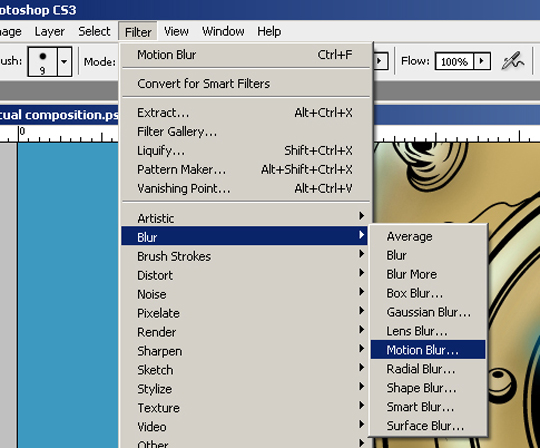540x448 pixels.
Task: Apply the plain Blur filter in submenu
Action: (x=428, y=255)
